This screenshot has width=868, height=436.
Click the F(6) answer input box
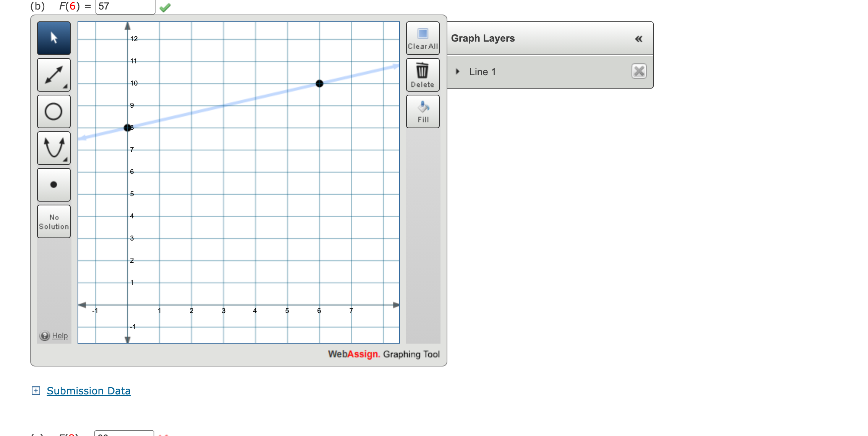click(x=125, y=6)
